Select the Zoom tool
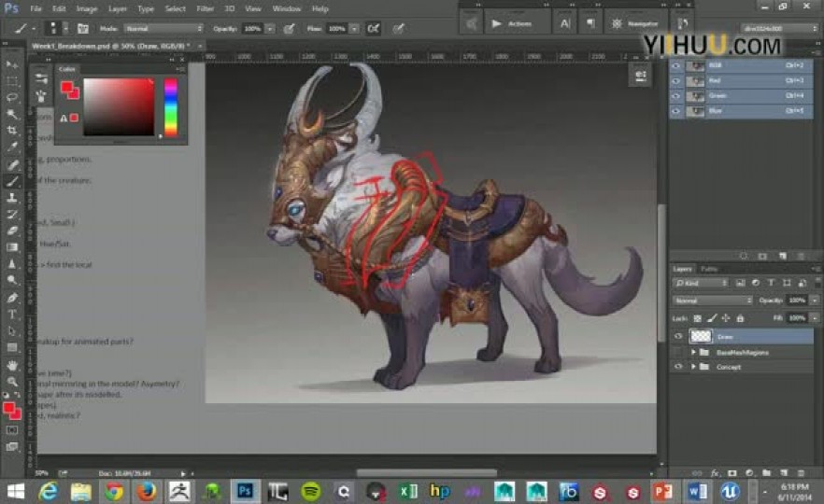This screenshot has height=504, width=824. click(11, 382)
